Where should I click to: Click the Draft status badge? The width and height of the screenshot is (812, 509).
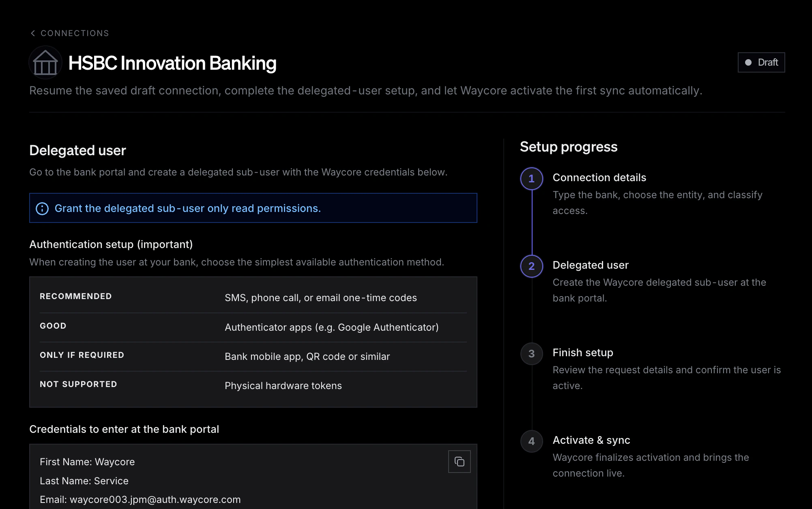click(x=761, y=62)
